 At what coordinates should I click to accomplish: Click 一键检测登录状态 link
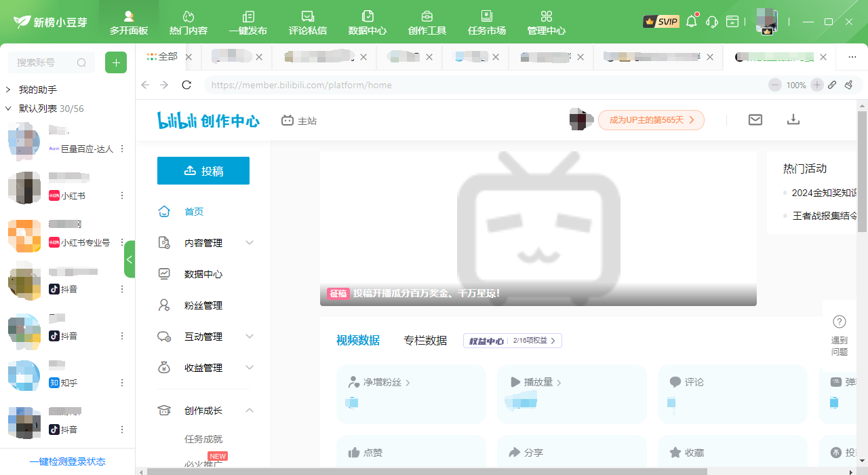tap(68, 461)
